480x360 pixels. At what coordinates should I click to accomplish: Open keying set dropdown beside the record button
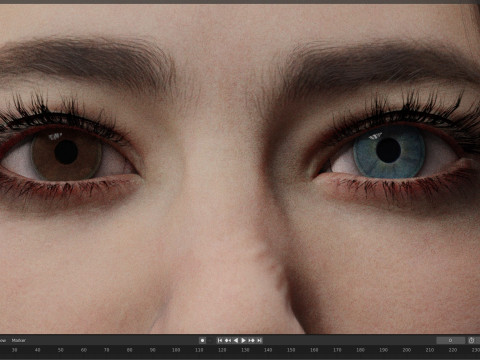pyautogui.click(x=210, y=340)
